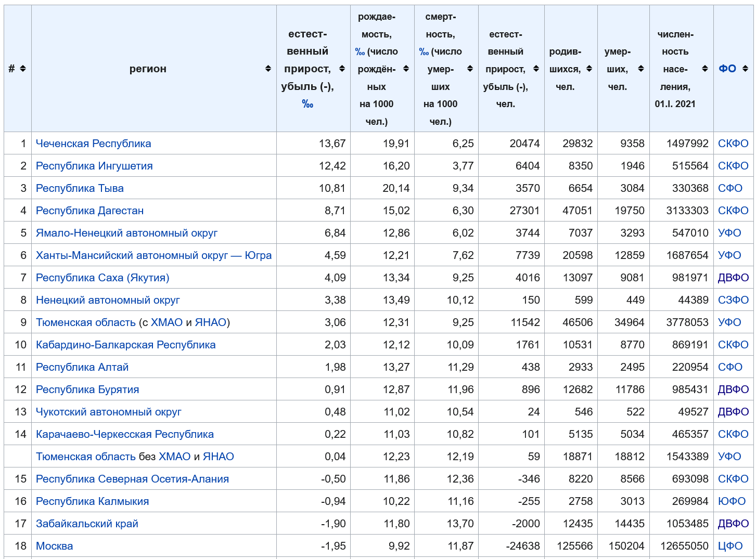Open Забайкальский край link
The width and height of the screenshot is (756, 559).
click(x=87, y=524)
